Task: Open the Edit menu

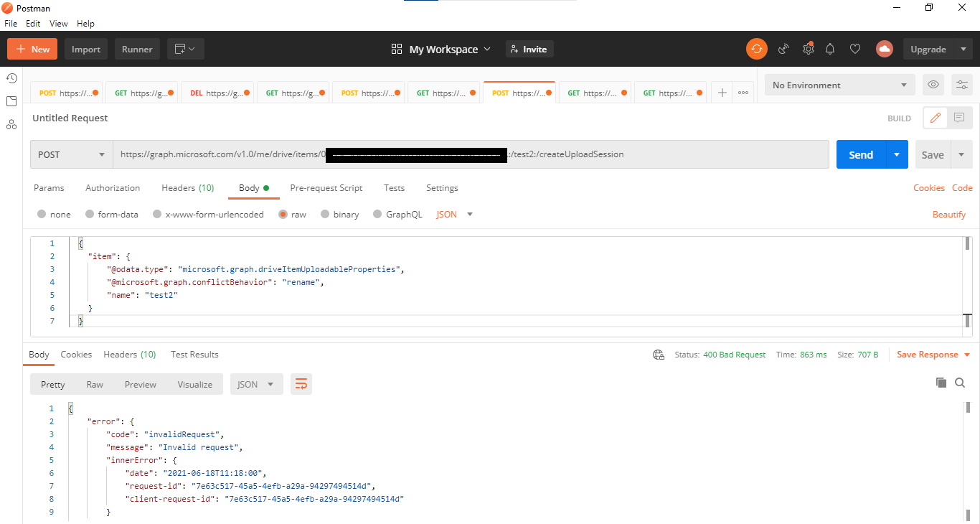Action: 33,23
